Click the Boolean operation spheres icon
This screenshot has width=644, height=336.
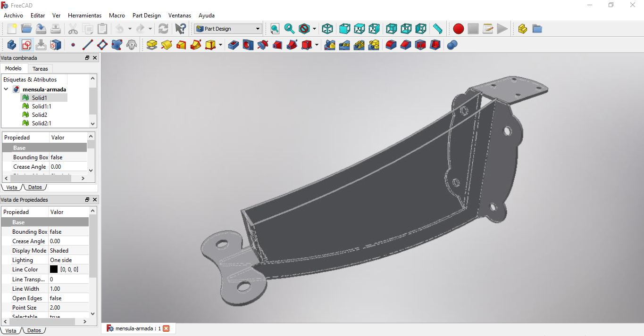(x=452, y=45)
